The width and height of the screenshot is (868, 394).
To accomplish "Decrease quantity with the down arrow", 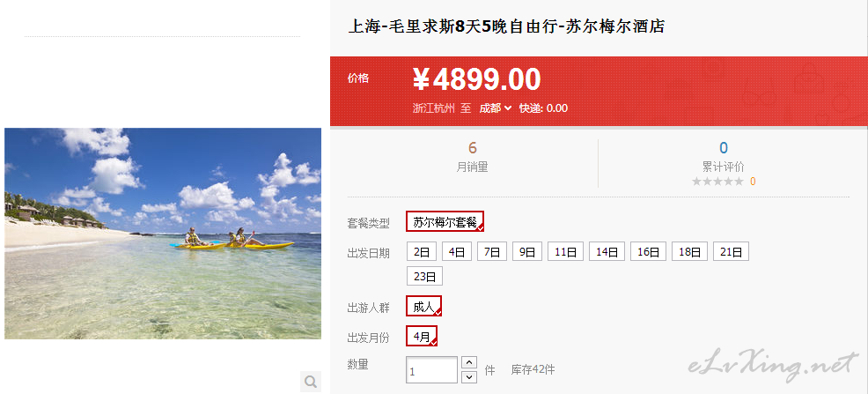I will point(469,377).
